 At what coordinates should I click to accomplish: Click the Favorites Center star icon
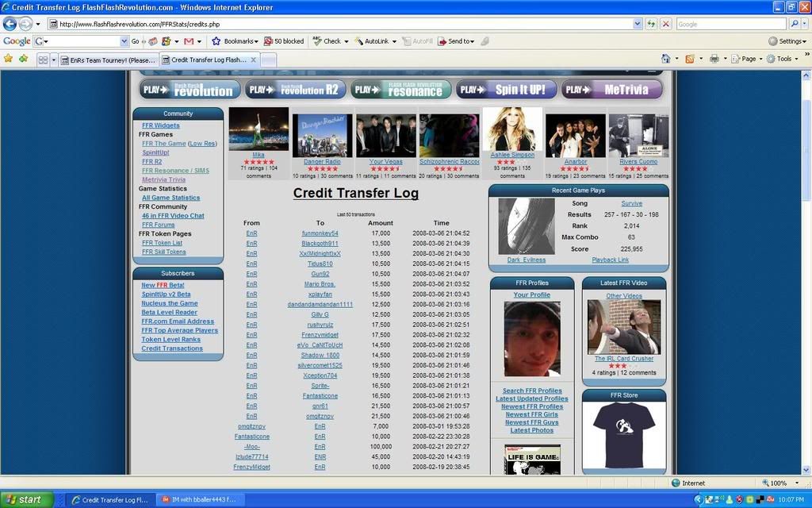(8, 59)
